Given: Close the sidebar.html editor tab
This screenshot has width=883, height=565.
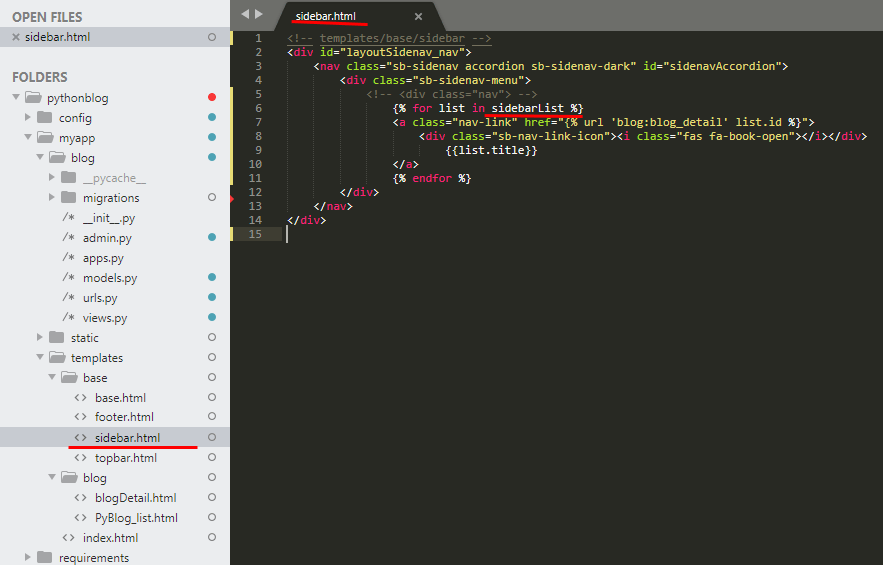Looking at the screenshot, I should tap(418, 17).
